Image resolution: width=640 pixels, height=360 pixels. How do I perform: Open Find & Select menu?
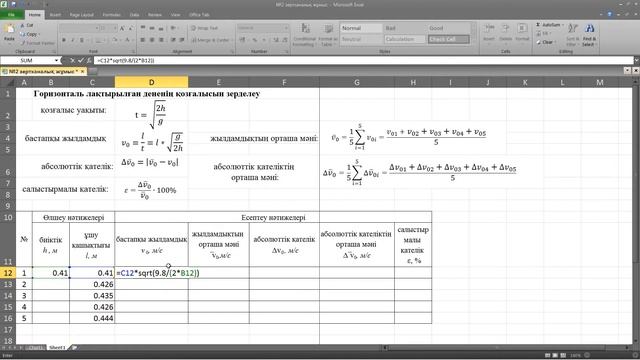pyautogui.click(x=589, y=34)
